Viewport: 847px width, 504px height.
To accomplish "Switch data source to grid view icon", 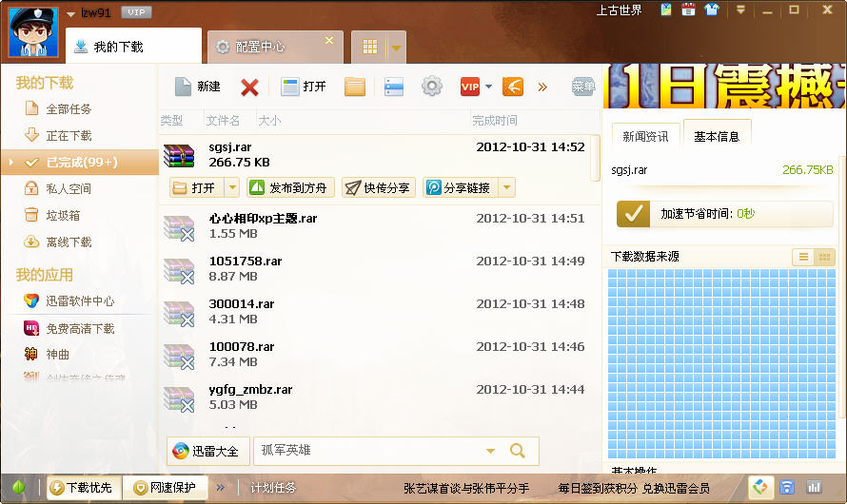I will (x=824, y=258).
